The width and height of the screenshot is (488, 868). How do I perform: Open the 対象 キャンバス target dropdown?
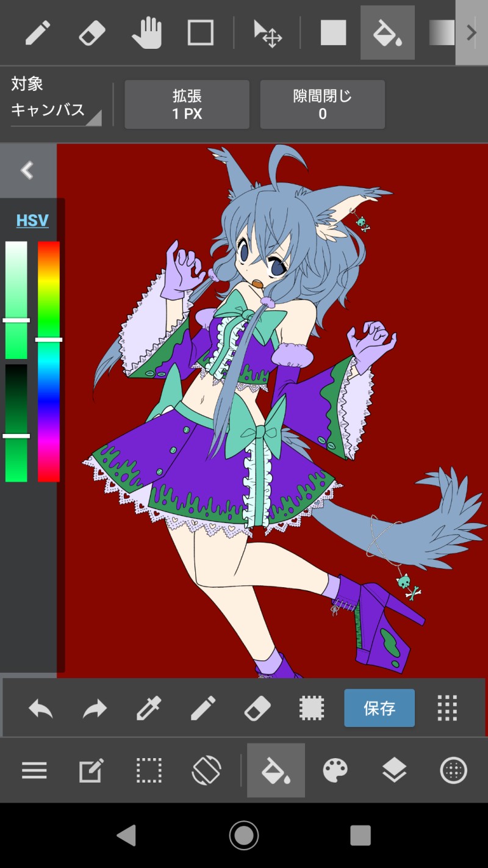[56, 103]
